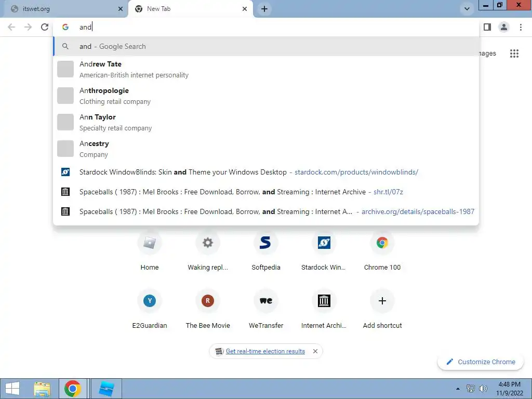Select the New Tab tab
Screen dimensions: 532x399
[x=190, y=9]
